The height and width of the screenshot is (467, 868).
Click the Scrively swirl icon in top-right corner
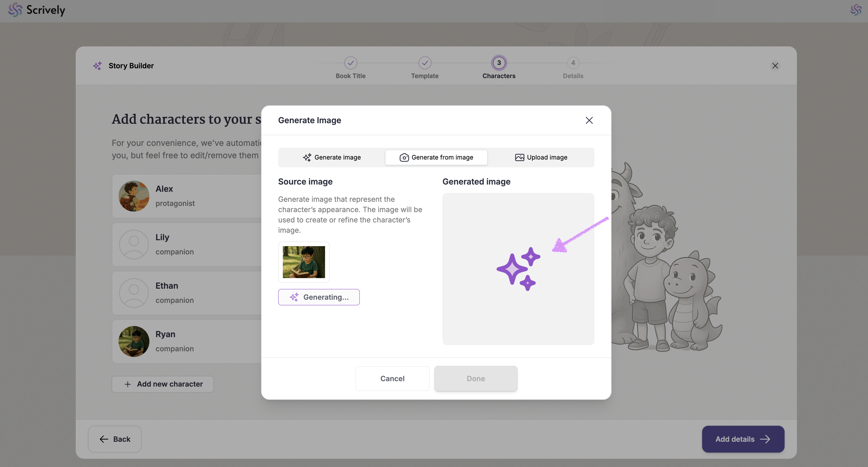tap(856, 10)
